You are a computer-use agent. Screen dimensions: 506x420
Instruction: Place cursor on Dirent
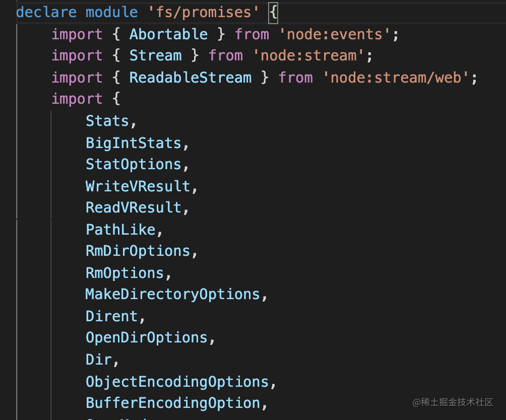(x=112, y=316)
